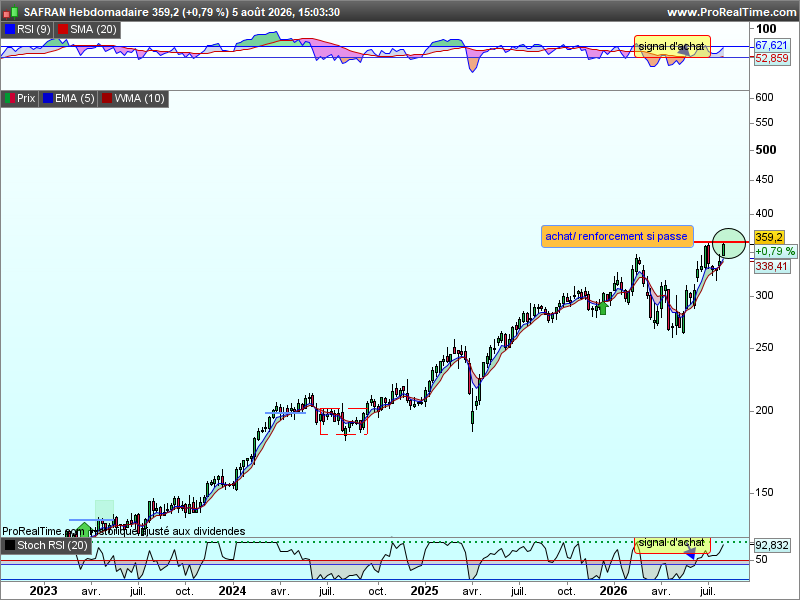Click the www.ProRealTime.com link
The width and height of the screenshot is (800, 600).
point(733,12)
